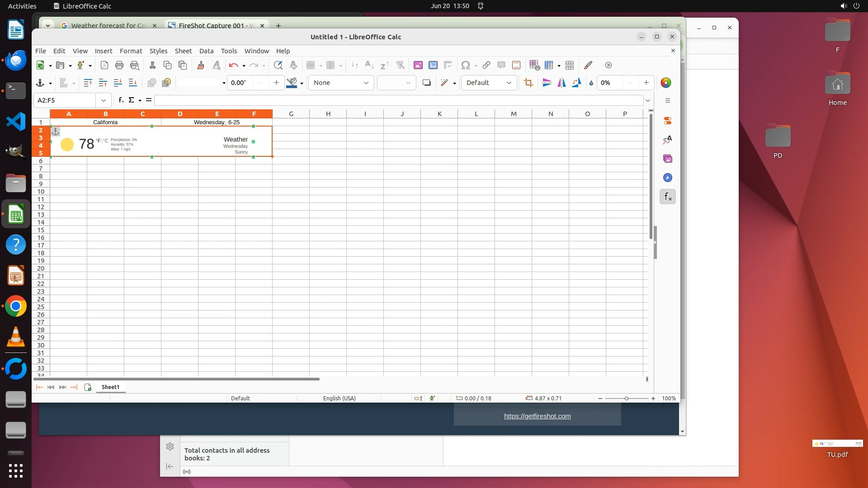
Task: Click Export as PDF icon
Action: 104,66
